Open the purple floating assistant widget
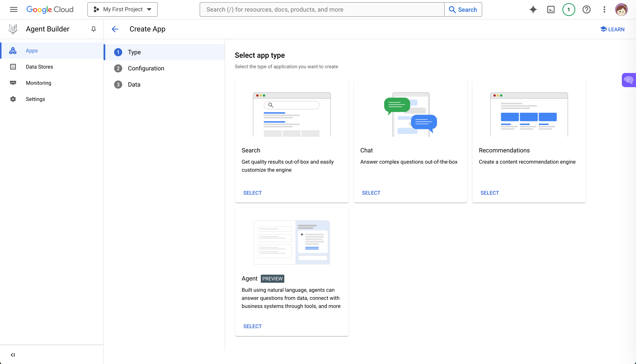This screenshot has height=364, width=636. [x=628, y=80]
